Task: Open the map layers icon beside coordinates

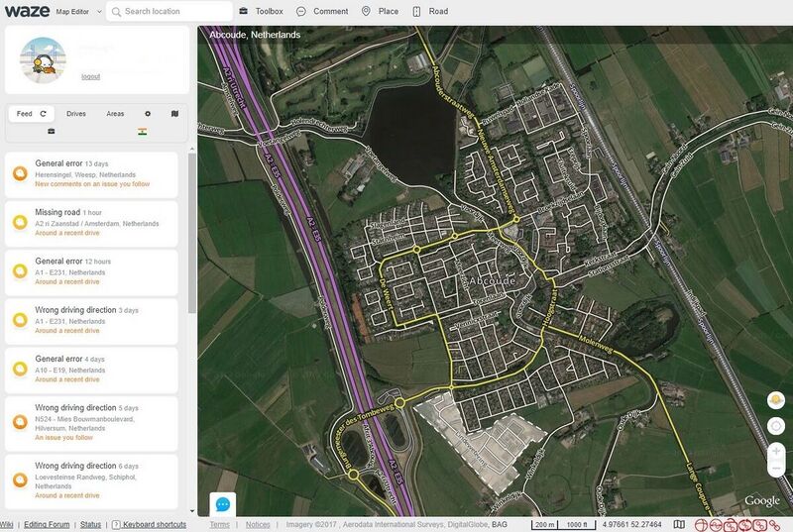Action: (x=679, y=525)
